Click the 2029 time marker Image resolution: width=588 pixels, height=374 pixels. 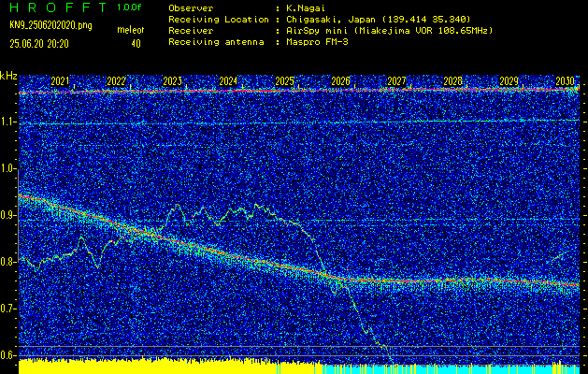(x=509, y=81)
